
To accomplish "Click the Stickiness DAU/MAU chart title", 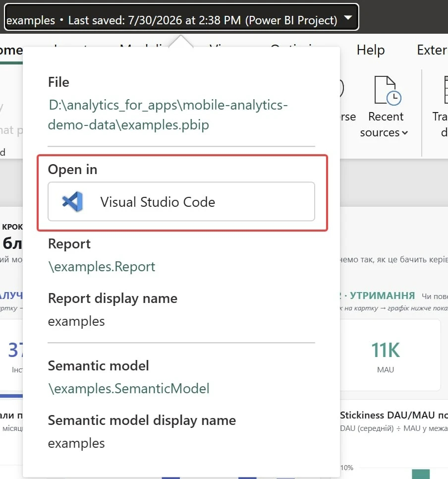I will pyautogui.click(x=393, y=415).
